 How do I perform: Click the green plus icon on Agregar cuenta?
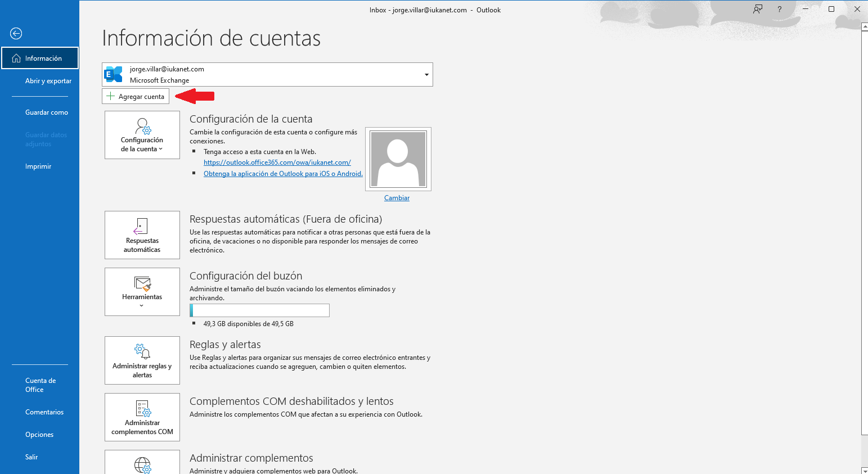(111, 96)
